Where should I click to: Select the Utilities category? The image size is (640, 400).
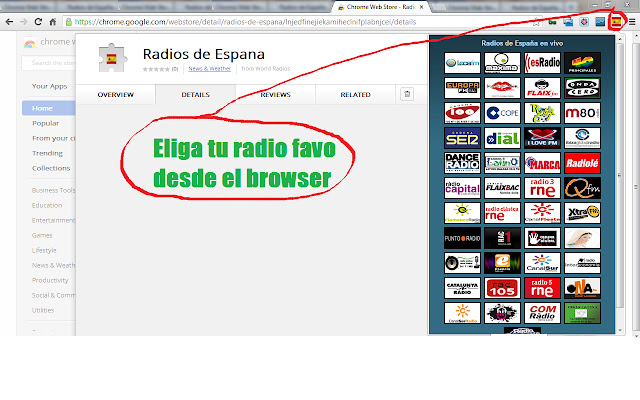(x=43, y=310)
